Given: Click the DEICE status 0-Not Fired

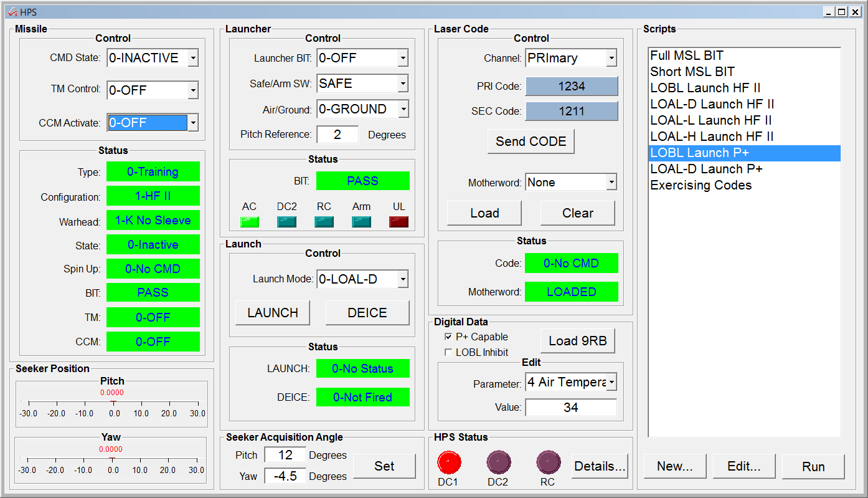Looking at the screenshot, I should [x=363, y=397].
